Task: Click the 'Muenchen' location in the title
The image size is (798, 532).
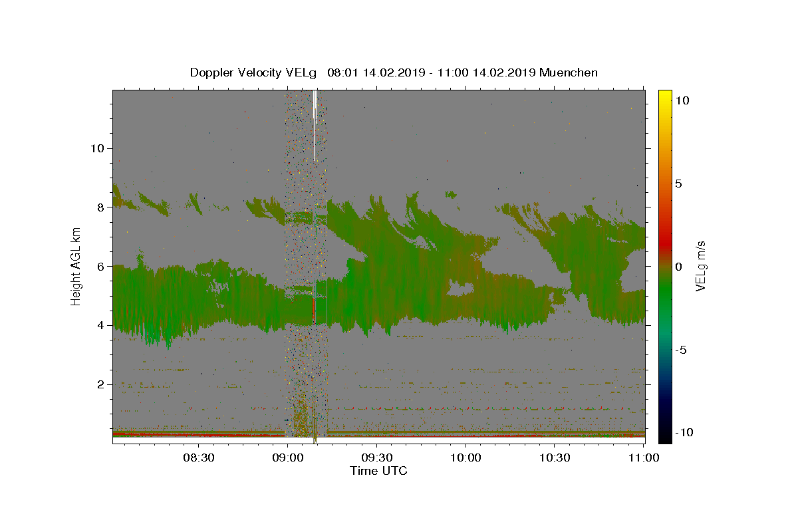Action: point(569,72)
